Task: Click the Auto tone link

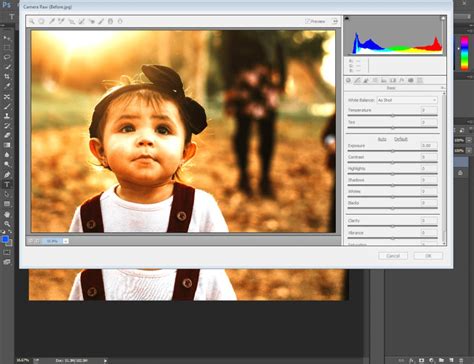Action: [x=382, y=139]
